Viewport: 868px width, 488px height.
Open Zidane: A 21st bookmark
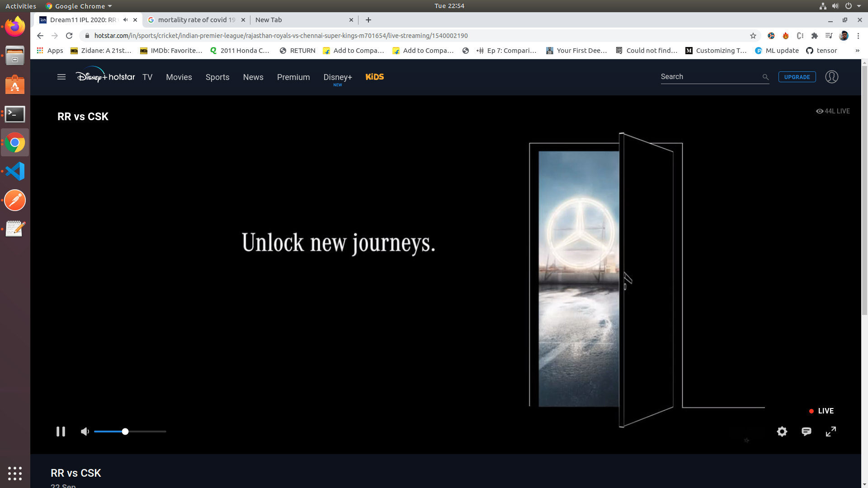[x=101, y=51]
